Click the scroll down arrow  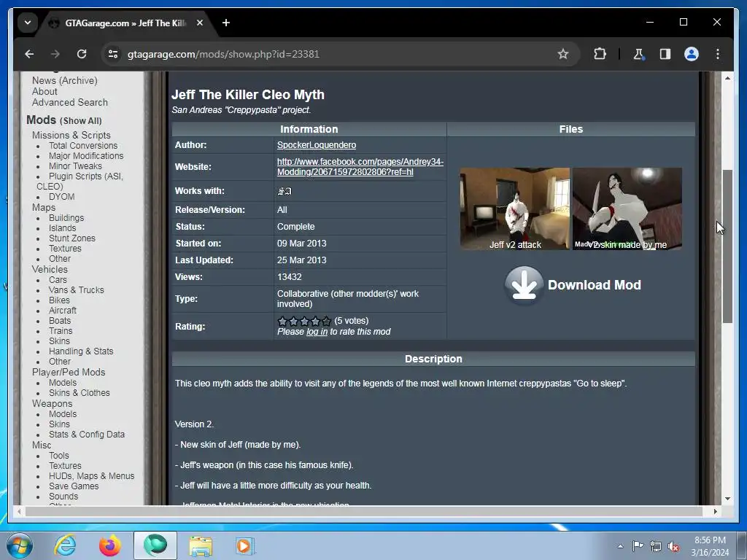(x=727, y=499)
